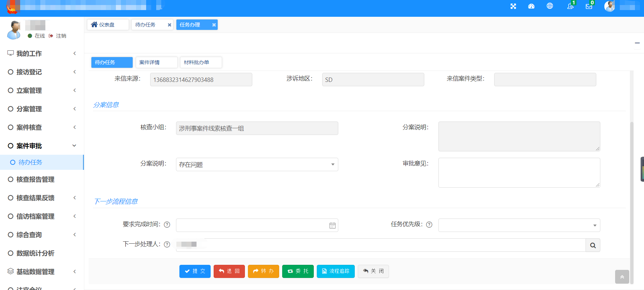Click the 涉诉地区 field showing SD
The height and width of the screenshot is (290, 644).
(x=373, y=80)
